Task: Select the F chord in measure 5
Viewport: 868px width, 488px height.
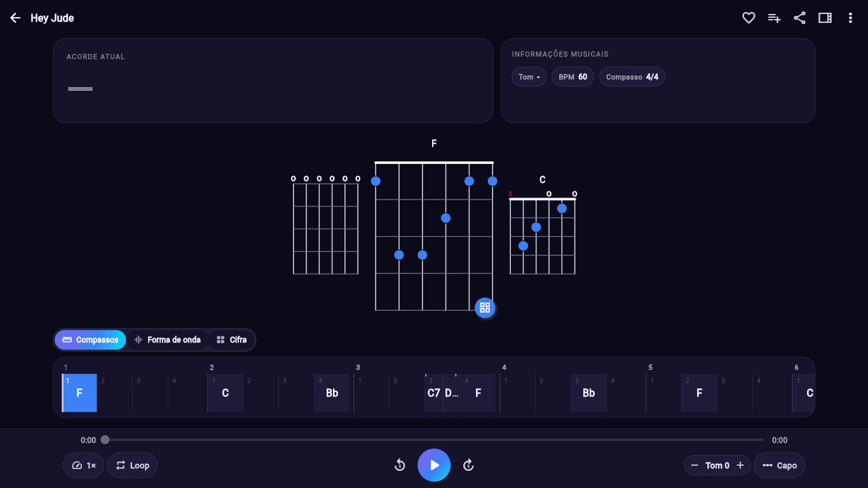Action: (x=700, y=393)
